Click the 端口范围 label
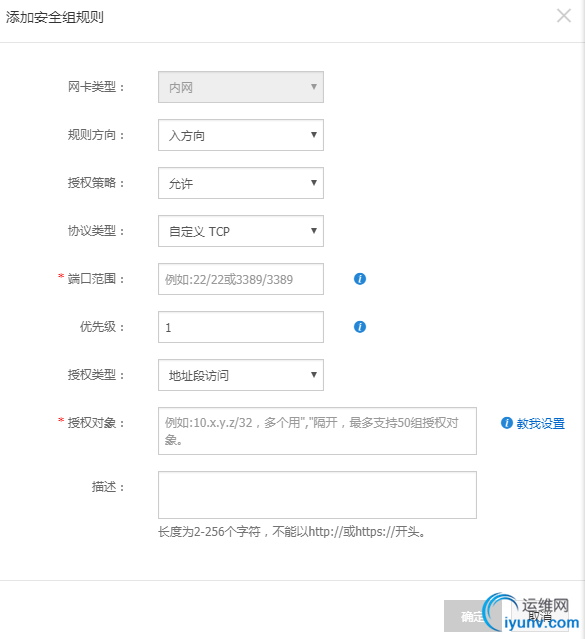Screen dimensions: 585x639 pyautogui.click(x=95, y=279)
